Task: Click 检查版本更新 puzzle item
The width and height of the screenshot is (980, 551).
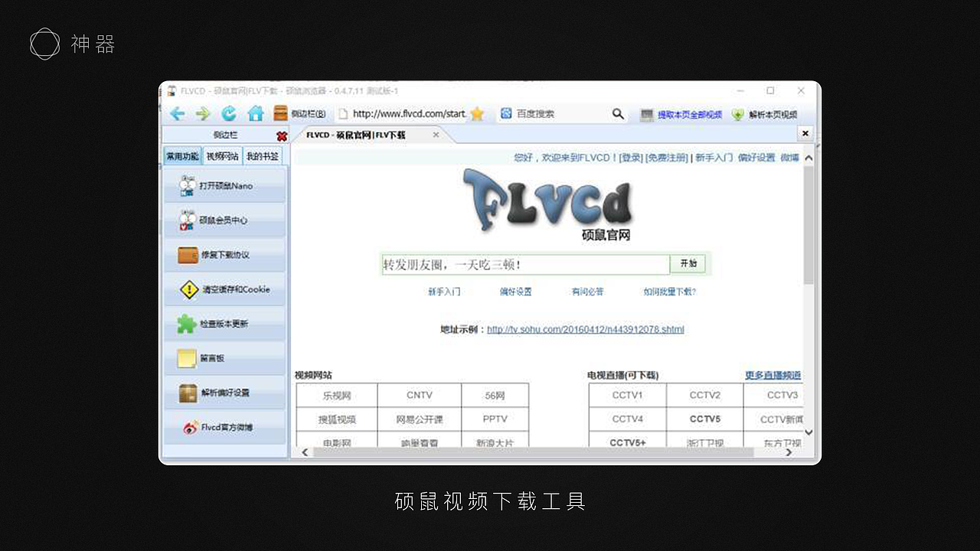Action: (225, 324)
